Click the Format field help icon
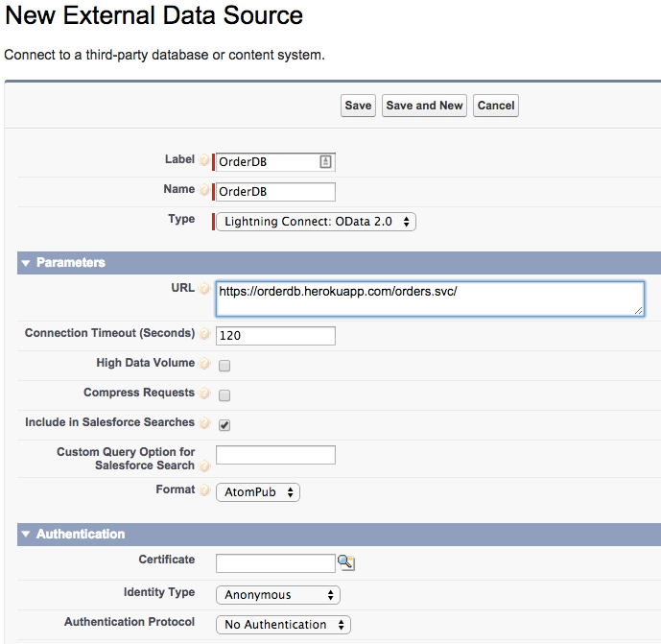661x644 pixels. click(x=203, y=490)
